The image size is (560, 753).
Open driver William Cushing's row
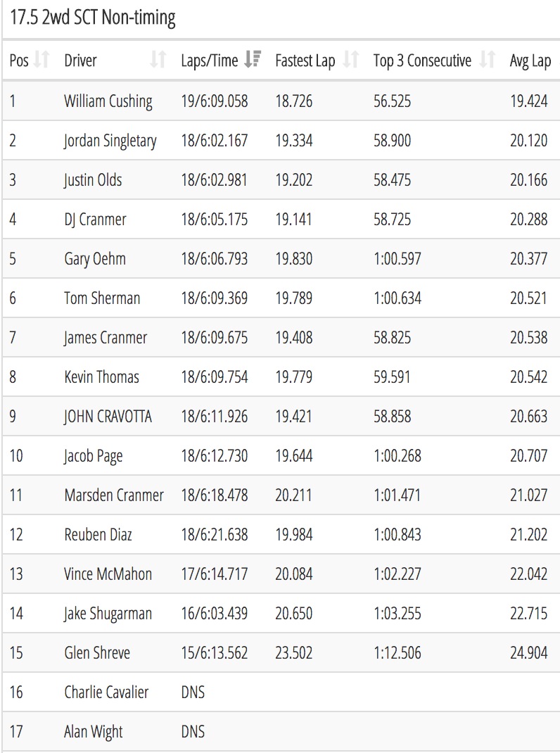pos(281,101)
